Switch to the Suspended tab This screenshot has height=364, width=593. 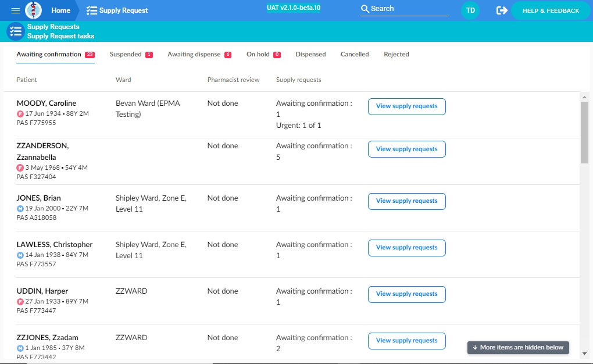coord(131,55)
